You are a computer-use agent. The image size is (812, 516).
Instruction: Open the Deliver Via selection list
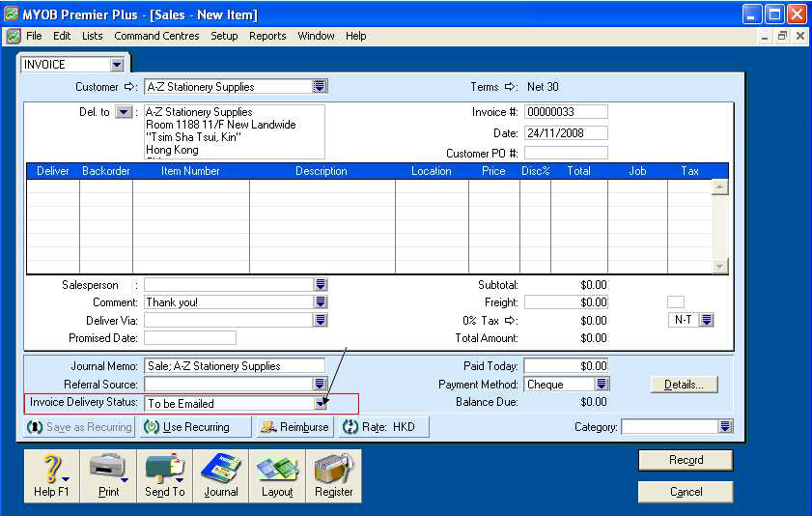click(321, 320)
